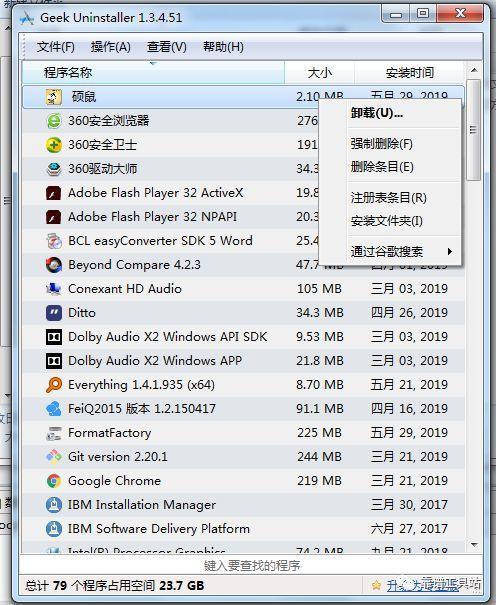Click the FormatFactory icon
496x605 pixels.
54,433
